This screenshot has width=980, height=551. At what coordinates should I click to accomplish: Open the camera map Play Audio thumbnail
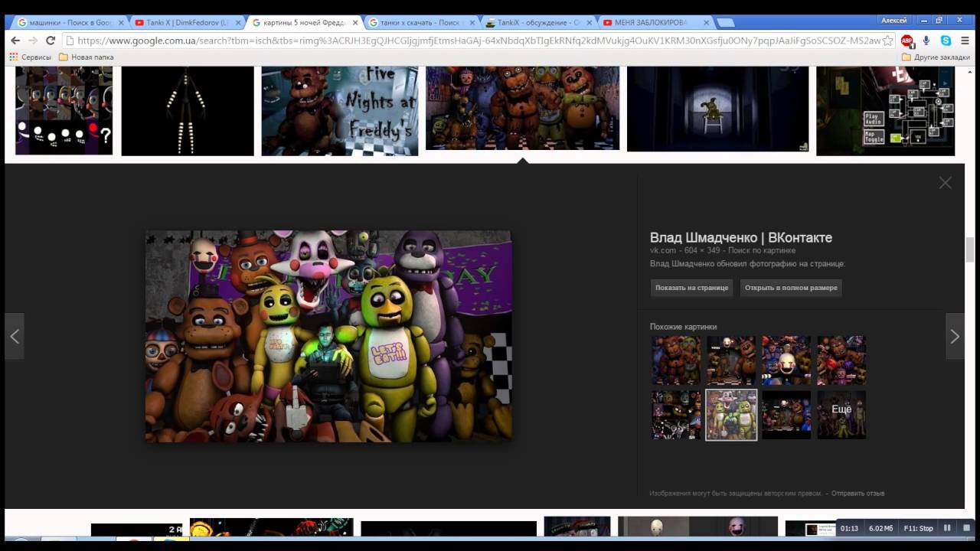(885, 111)
